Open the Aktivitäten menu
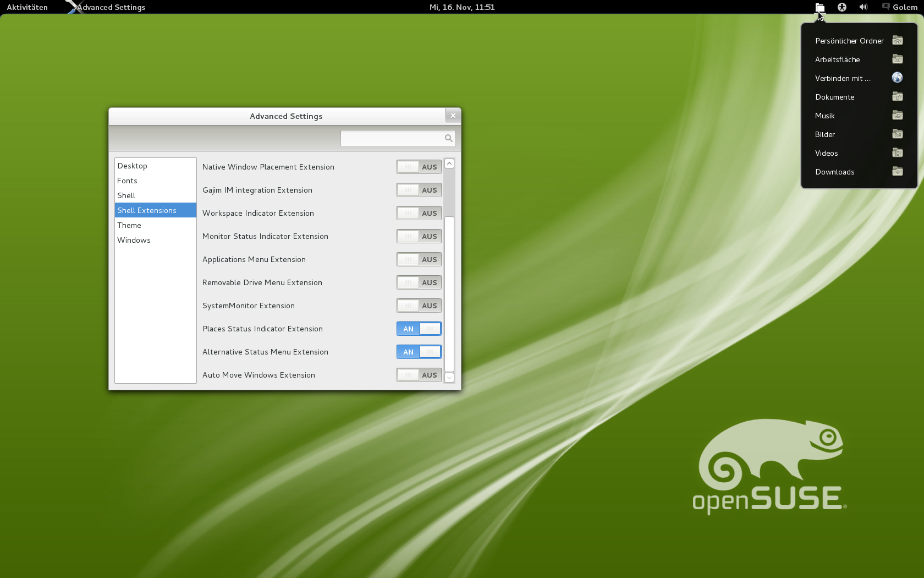Viewport: 924px width, 578px height. pos(26,7)
